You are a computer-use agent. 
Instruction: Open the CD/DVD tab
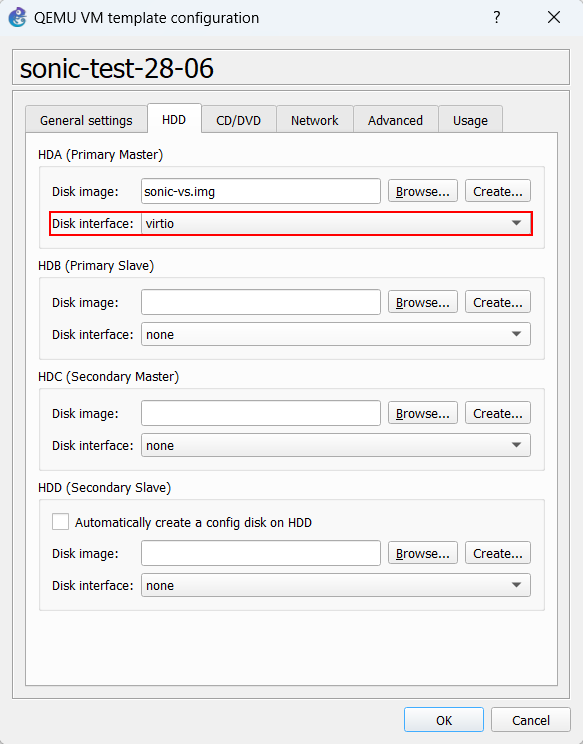pyautogui.click(x=239, y=121)
